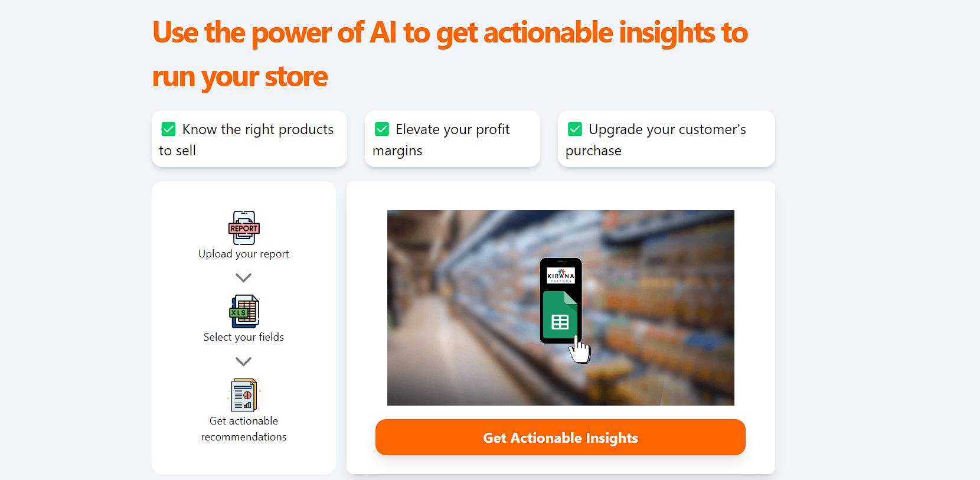Click the 'Select your fields' step label
This screenshot has height=480, width=980.
coord(244,337)
